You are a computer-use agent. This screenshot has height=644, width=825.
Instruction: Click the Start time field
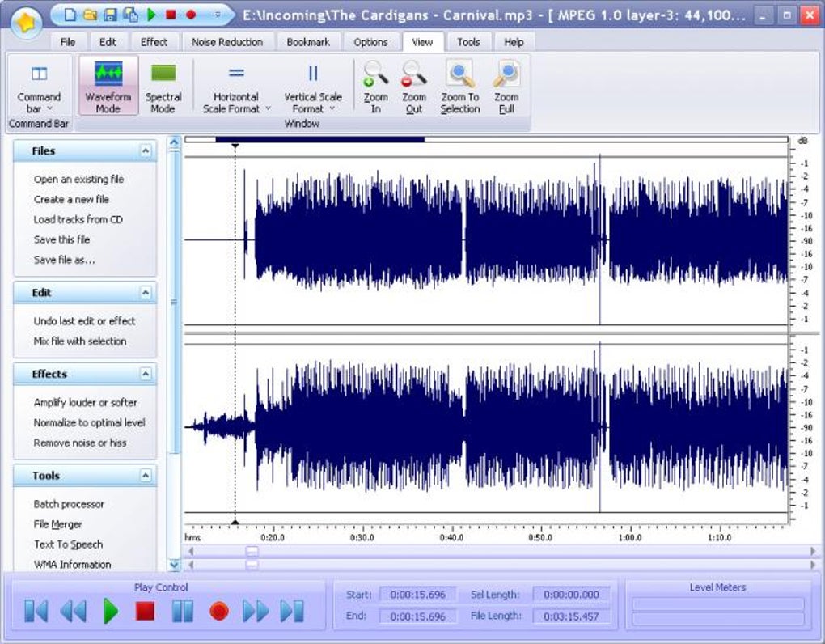pos(417,595)
